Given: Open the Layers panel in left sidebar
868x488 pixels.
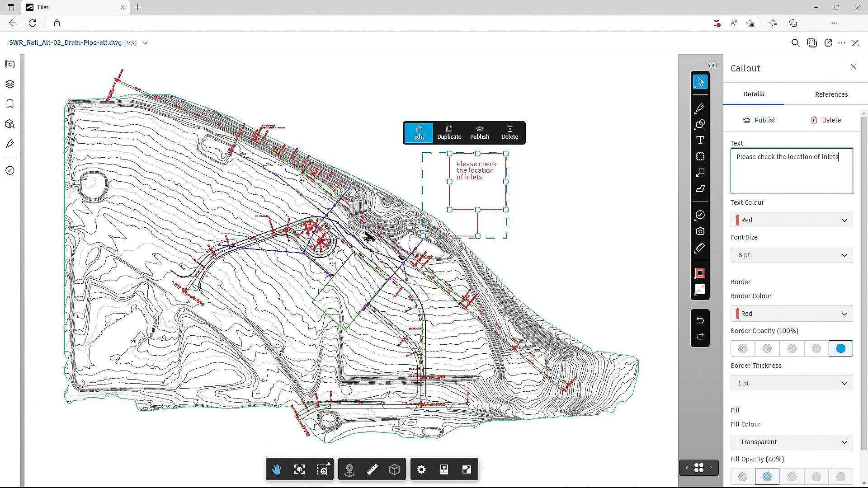Looking at the screenshot, I should pyautogui.click(x=10, y=84).
